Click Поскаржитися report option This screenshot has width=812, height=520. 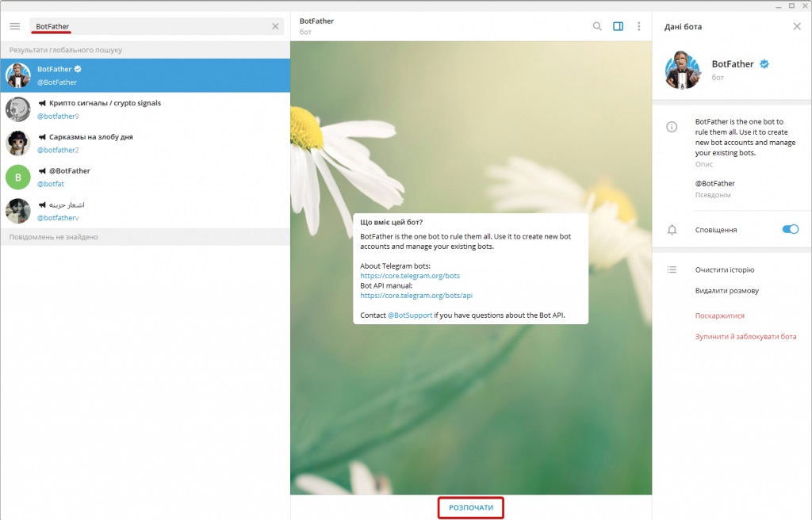click(x=719, y=315)
